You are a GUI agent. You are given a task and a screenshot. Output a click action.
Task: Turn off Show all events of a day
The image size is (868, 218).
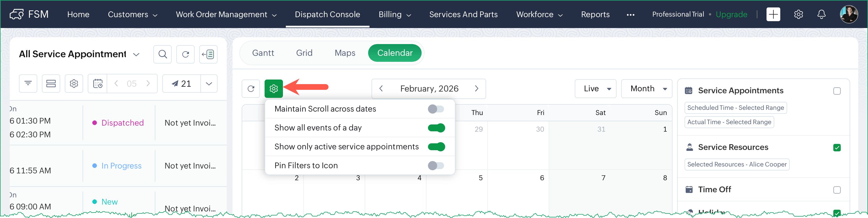(x=436, y=128)
